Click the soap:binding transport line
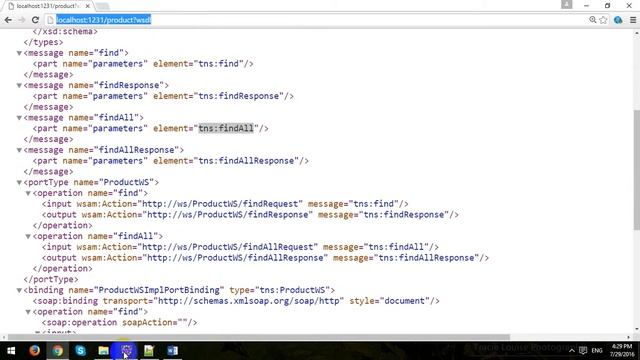This screenshot has height=360, width=640. [236, 301]
